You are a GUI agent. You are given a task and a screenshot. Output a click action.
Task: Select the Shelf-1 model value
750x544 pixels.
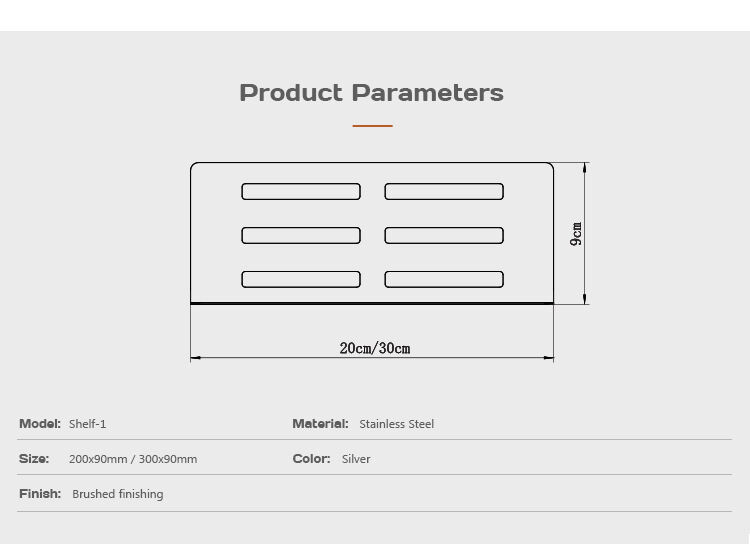tap(88, 424)
